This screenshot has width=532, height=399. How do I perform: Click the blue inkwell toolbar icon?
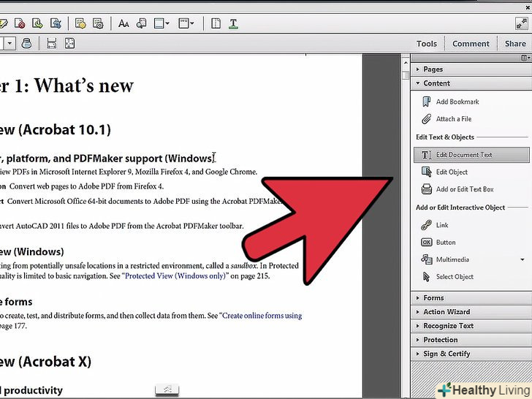click(26, 43)
